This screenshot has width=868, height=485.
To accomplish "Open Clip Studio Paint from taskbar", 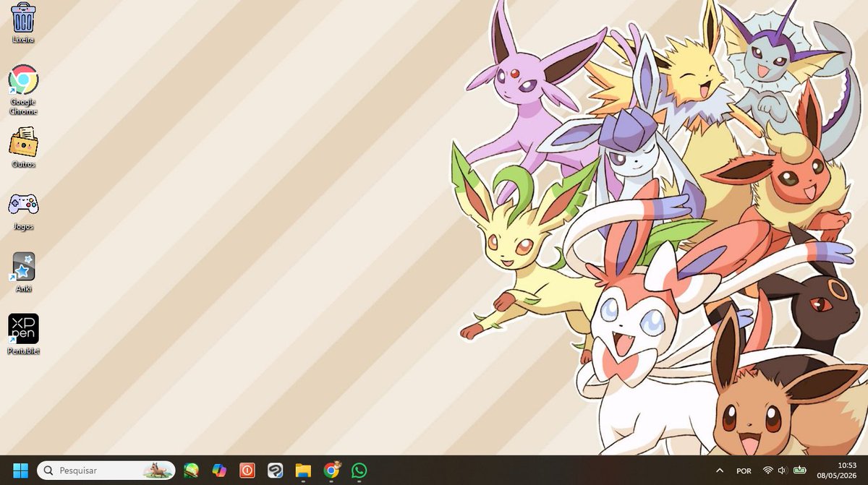I will [x=275, y=471].
